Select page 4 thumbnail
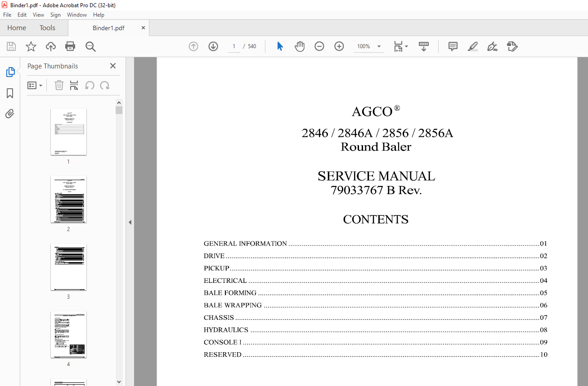The image size is (588, 386). [68, 335]
